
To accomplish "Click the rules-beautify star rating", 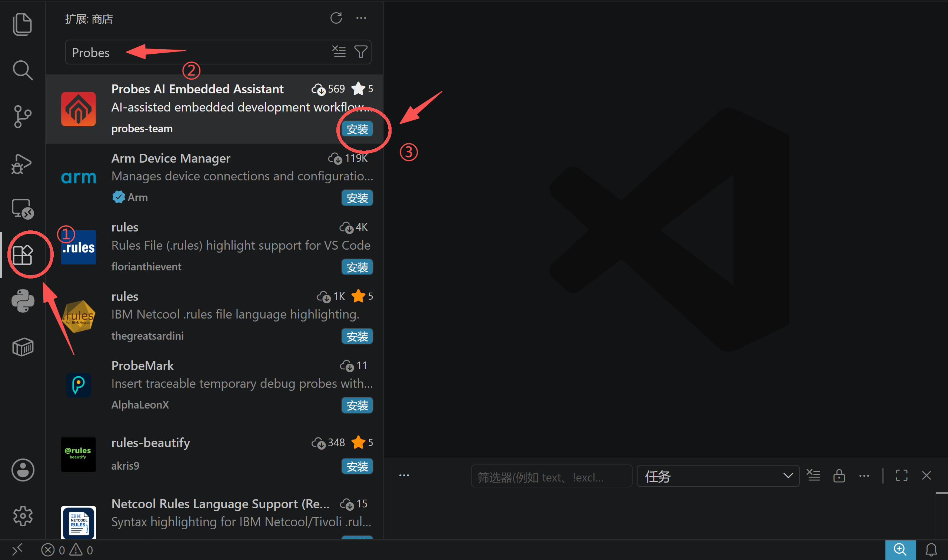I will click(x=362, y=443).
